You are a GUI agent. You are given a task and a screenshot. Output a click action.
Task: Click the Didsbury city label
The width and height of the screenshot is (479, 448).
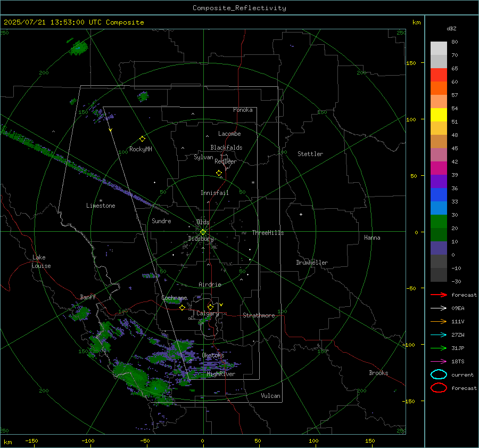click(201, 239)
